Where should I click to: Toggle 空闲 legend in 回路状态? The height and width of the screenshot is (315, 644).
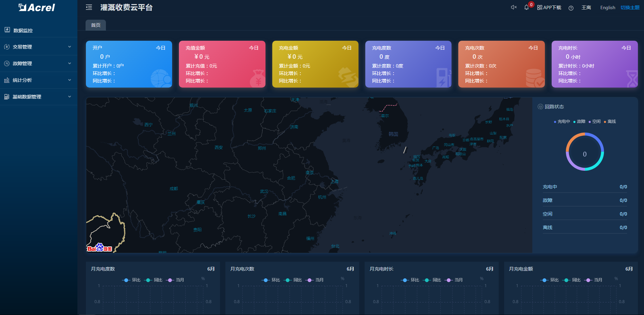pos(594,122)
